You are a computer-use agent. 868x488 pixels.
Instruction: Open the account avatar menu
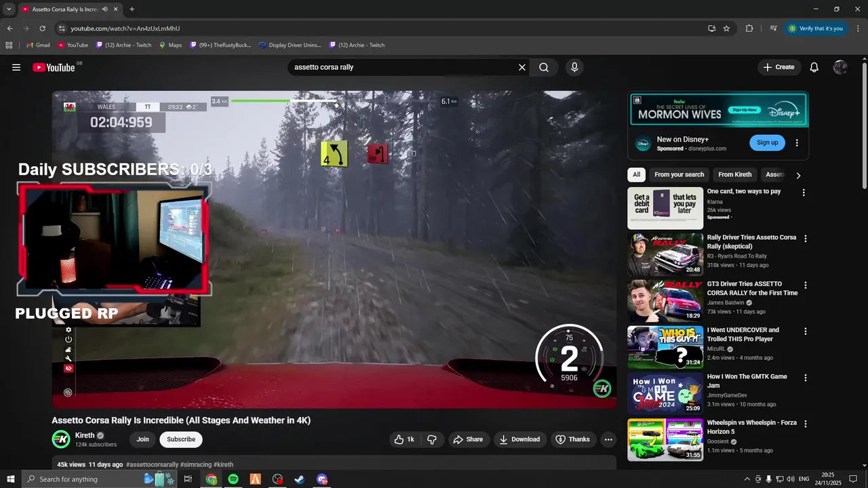(840, 67)
